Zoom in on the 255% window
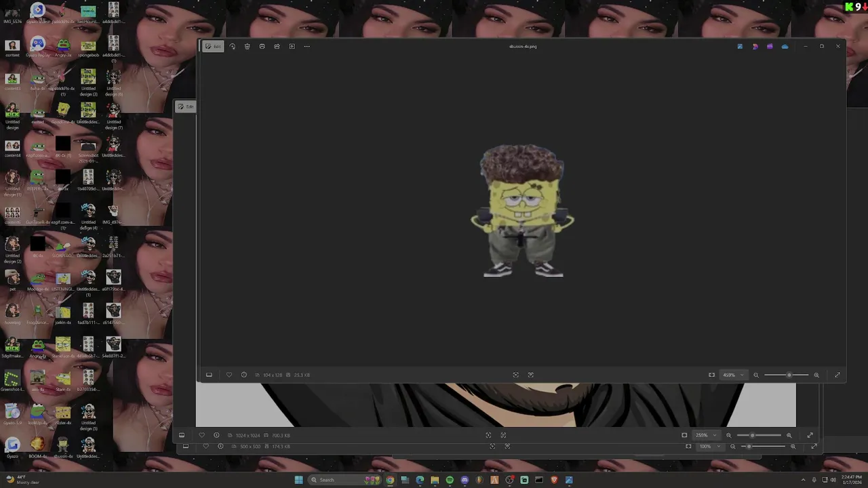Screen dimensions: 868x488 coord(789,435)
